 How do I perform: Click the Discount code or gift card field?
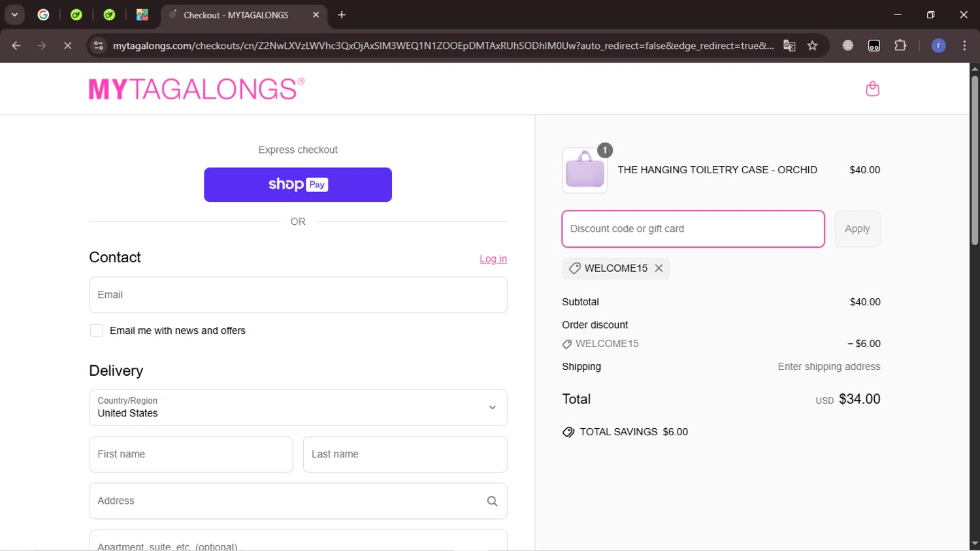tap(693, 229)
